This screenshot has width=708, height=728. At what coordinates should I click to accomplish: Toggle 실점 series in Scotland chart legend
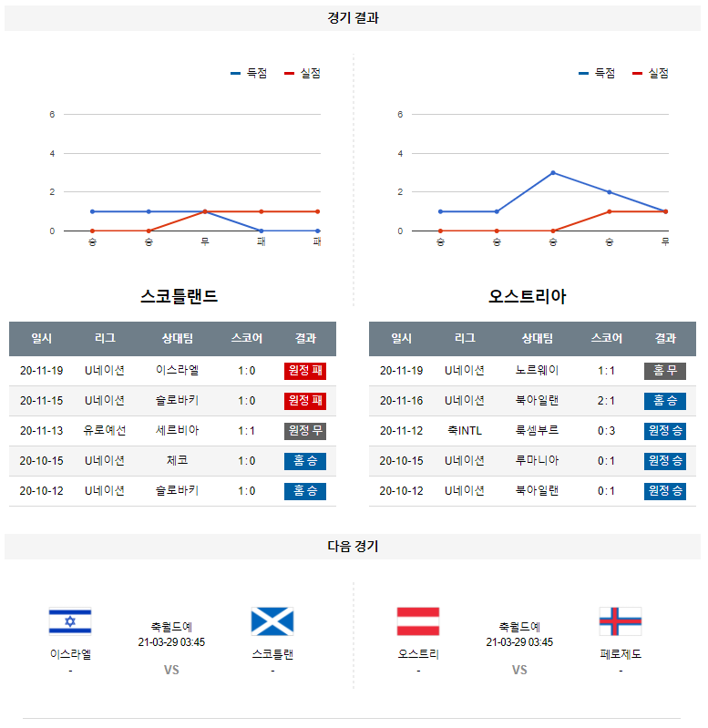point(303,74)
